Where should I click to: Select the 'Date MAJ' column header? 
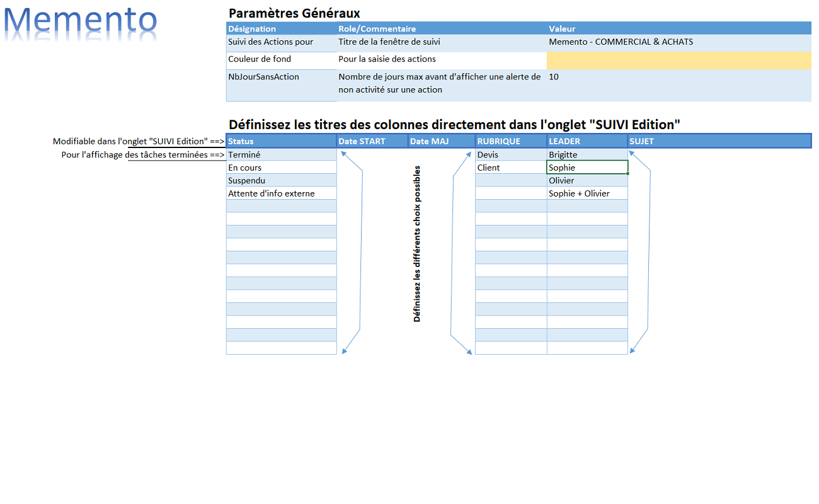[442, 141]
